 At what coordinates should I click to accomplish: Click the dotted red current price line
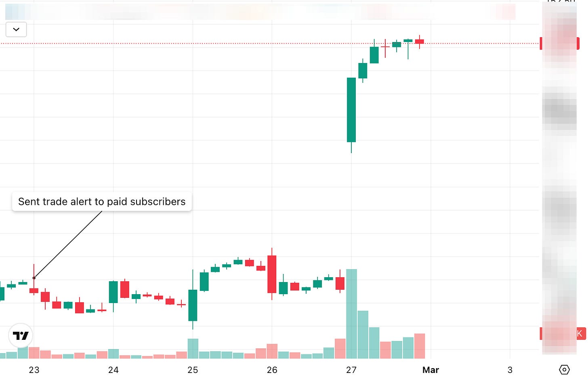pos(242,42)
